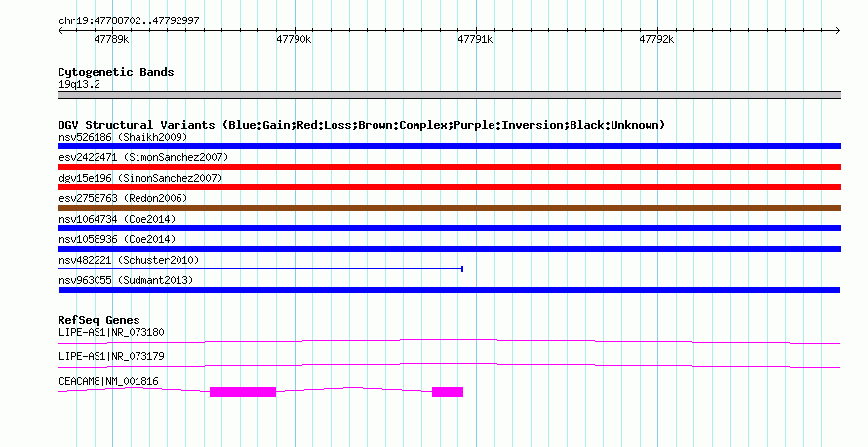Image resolution: width=868 pixels, height=447 pixels.
Task: Click the blue gain bar for nsv1058936
Action: tap(449, 249)
